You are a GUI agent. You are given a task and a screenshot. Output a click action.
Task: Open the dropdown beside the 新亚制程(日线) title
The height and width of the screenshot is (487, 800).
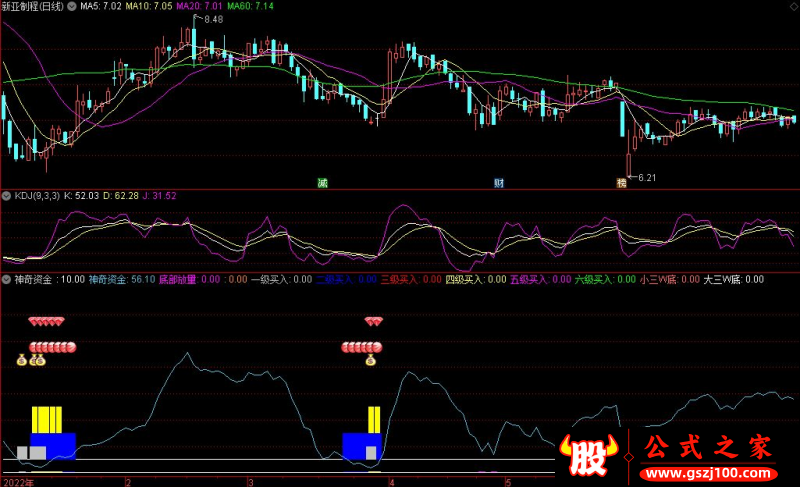click(72, 7)
